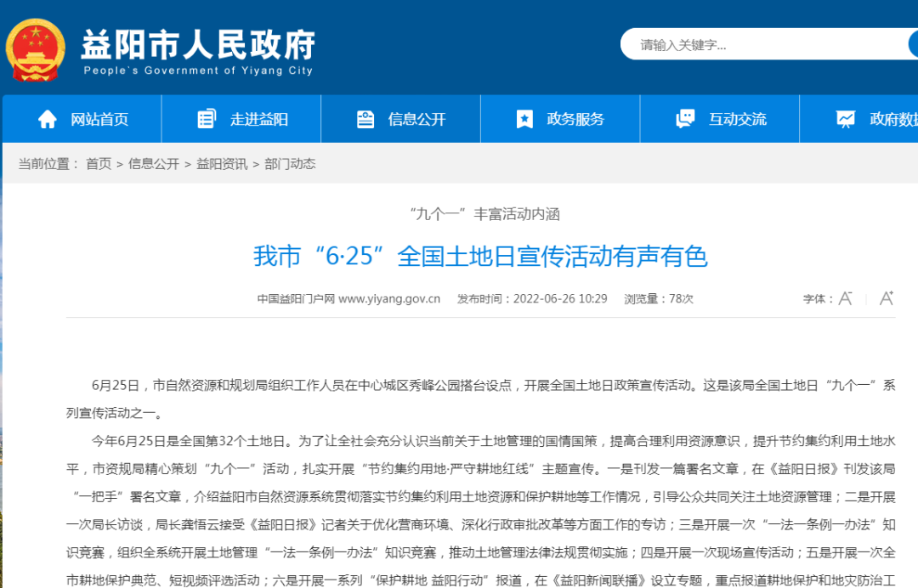Click the keyword search input field

pos(765,45)
